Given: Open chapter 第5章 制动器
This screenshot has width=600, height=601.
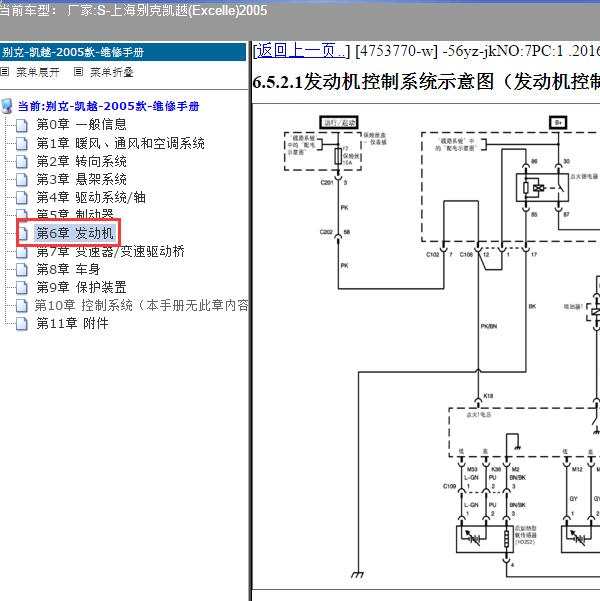Looking at the screenshot, I should pyautogui.click(x=75, y=213).
